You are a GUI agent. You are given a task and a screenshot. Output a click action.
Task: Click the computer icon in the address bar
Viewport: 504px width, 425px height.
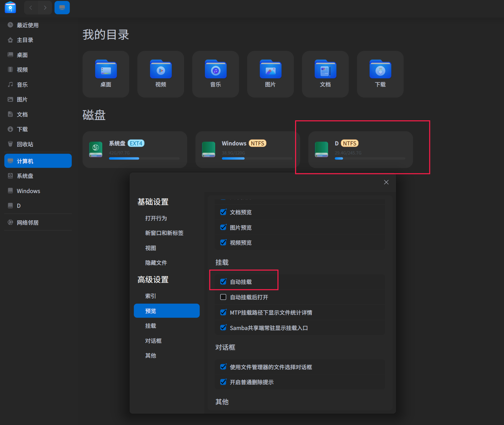click(x=62, y=8)
